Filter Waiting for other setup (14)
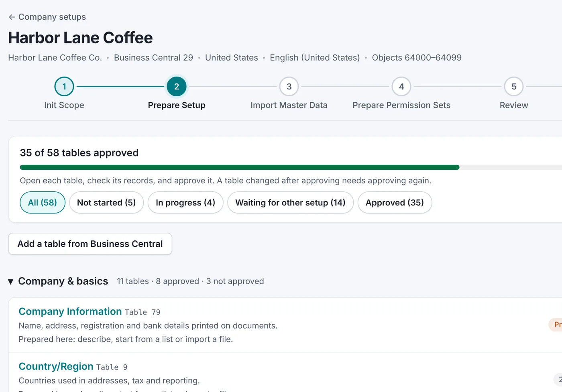Image resolution: width=562 pixels, height=392 pixels. 290,203
